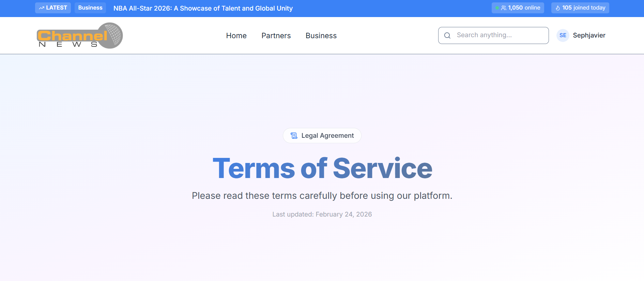Click the 1,050 online counter badge

(518, 8)
